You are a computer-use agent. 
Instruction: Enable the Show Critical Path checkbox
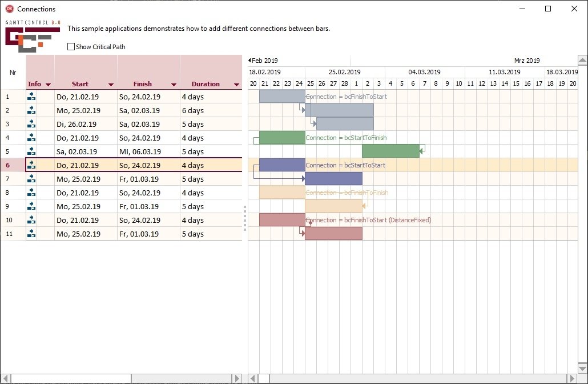[x=71, y=46]
